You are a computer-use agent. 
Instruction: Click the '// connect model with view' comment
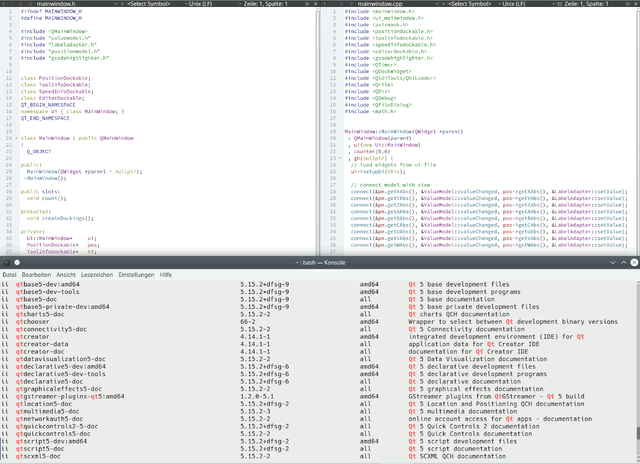pyautogui.click(x=391, y=185)
